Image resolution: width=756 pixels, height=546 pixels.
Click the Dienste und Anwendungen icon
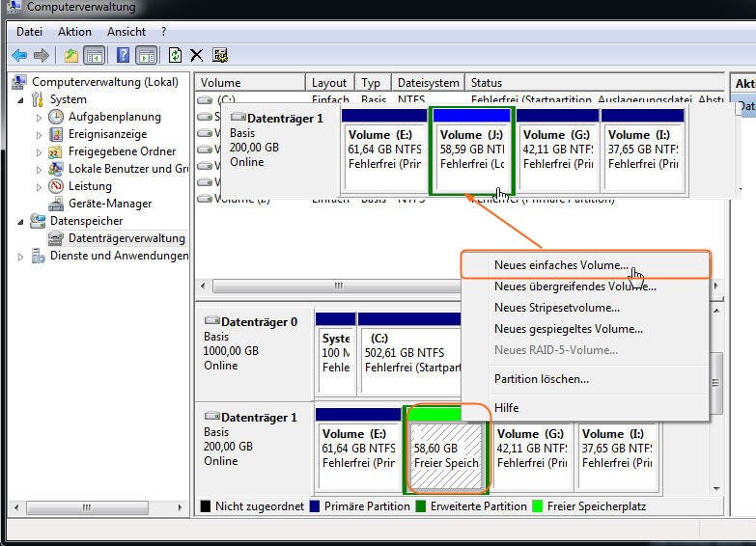click(38, 256)
